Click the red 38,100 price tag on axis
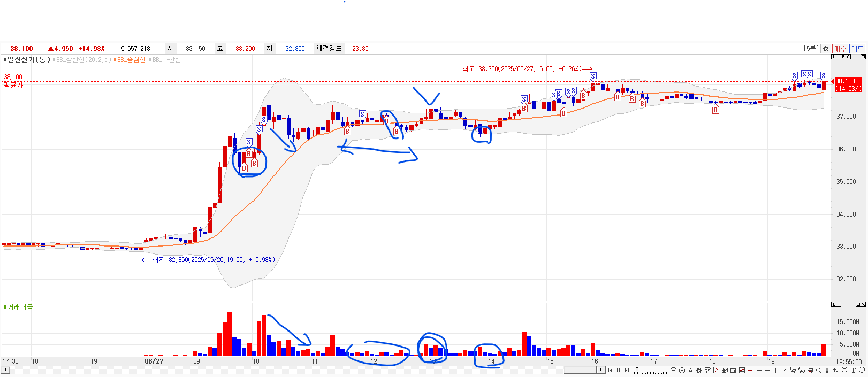 (848, 84)
